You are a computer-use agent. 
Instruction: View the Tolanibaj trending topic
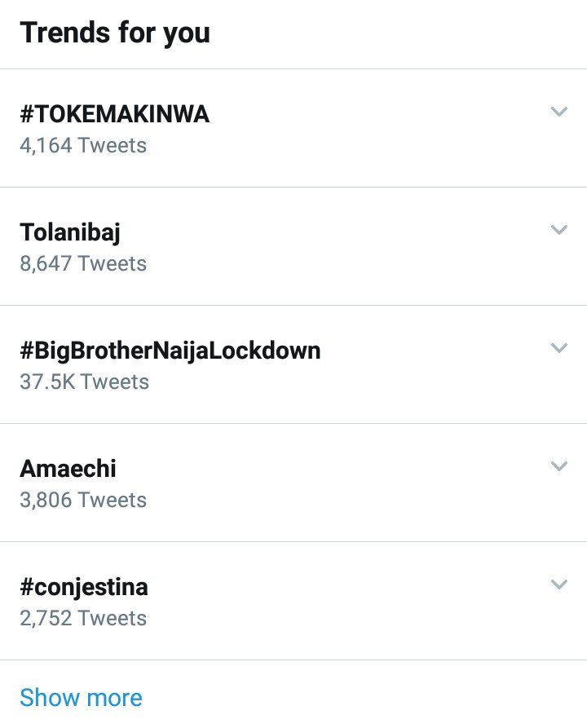(x=70, y=232)
